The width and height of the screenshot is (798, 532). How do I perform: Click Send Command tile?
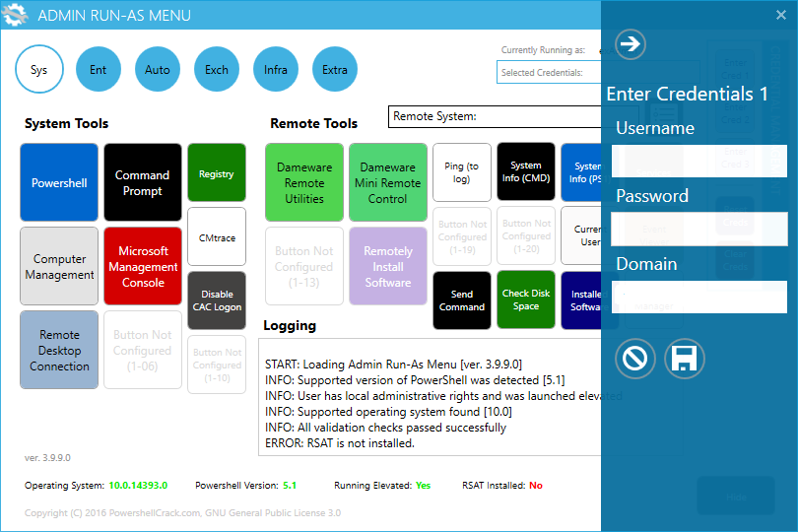coord(462,299)
